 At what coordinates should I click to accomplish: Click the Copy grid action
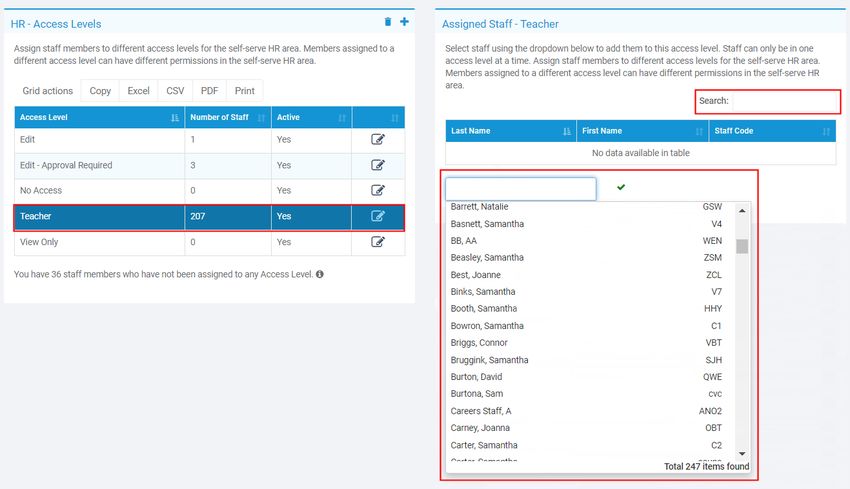coord(100,91)
